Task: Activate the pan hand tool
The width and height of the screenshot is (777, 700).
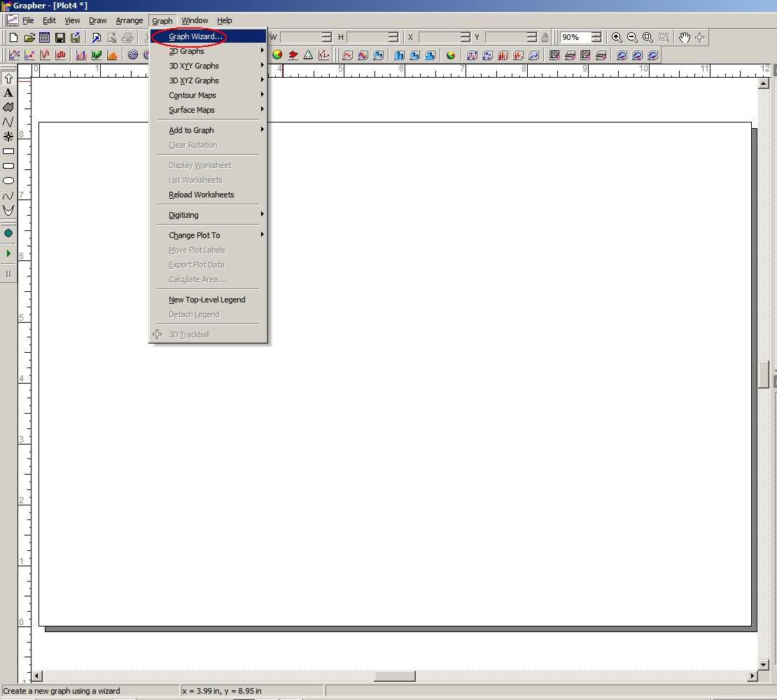Action: [x=685, y=37]
